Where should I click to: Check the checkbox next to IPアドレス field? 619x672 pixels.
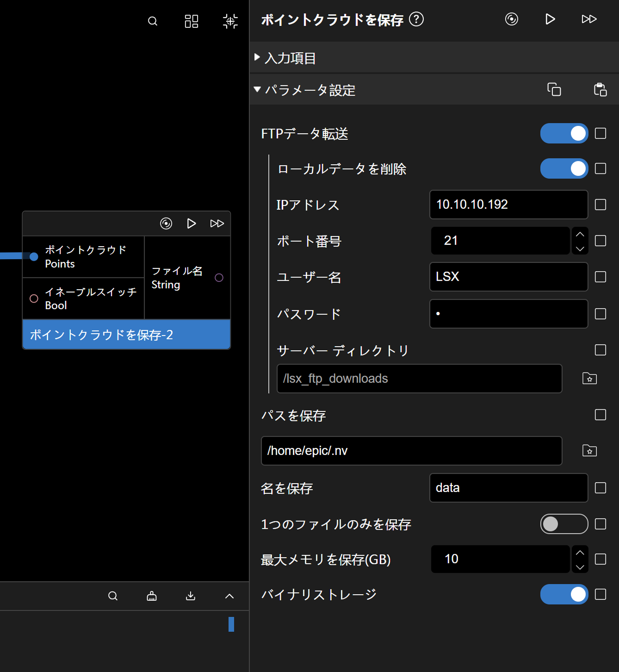pos(600,205)
